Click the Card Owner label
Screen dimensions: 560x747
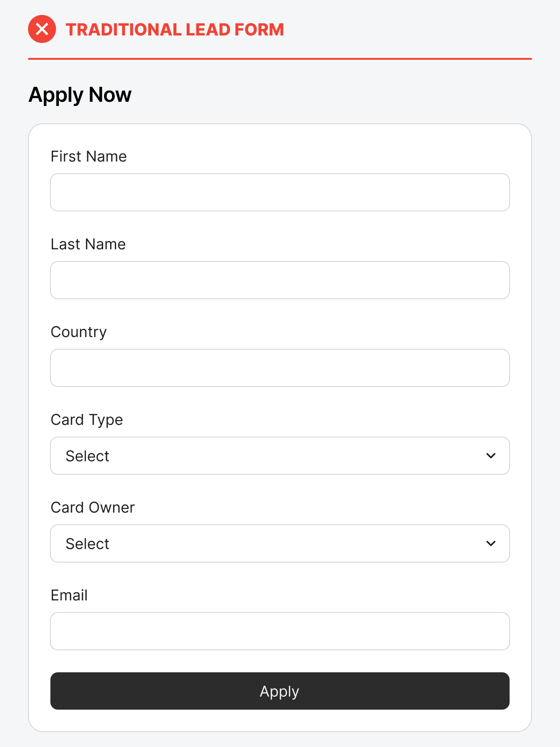pyautogui.click(x=92, y=507)
